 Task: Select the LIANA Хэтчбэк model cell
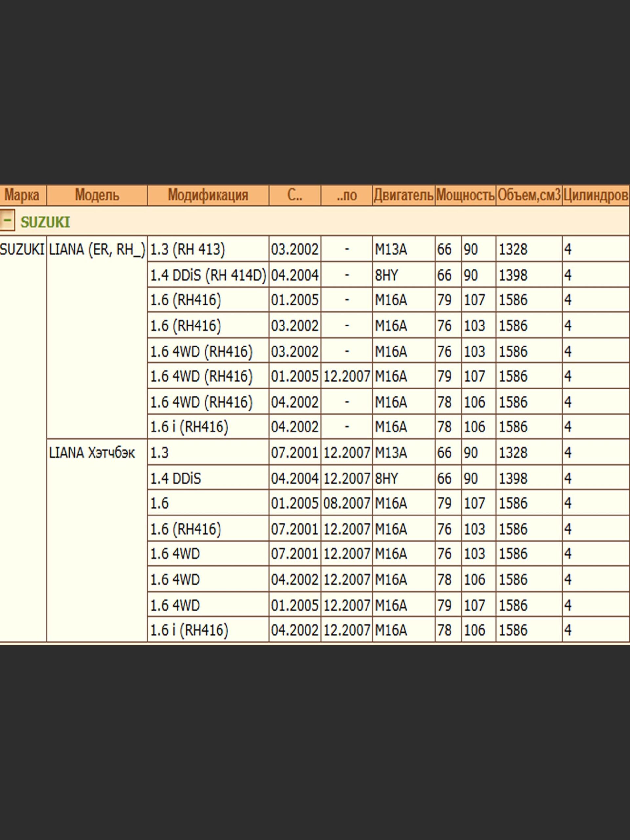92,453
